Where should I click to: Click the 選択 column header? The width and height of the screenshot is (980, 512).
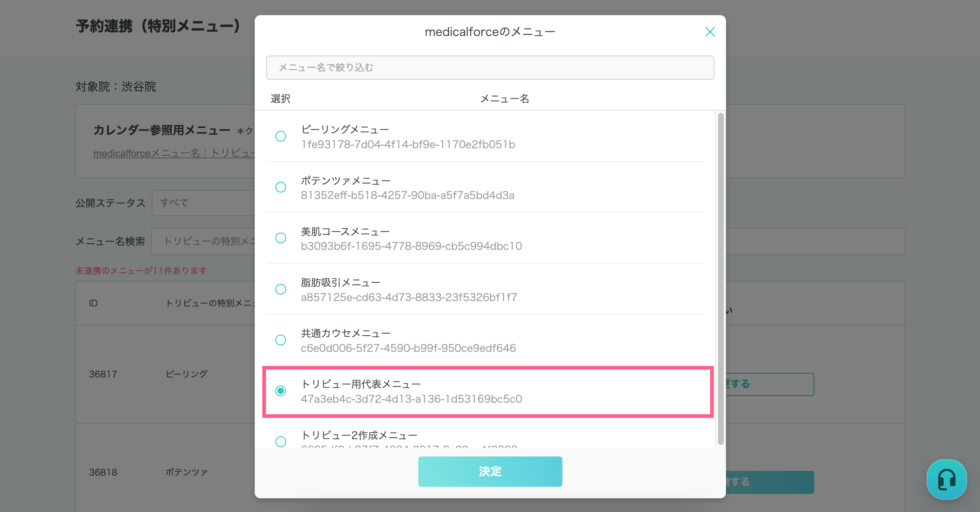pos(280,98)
